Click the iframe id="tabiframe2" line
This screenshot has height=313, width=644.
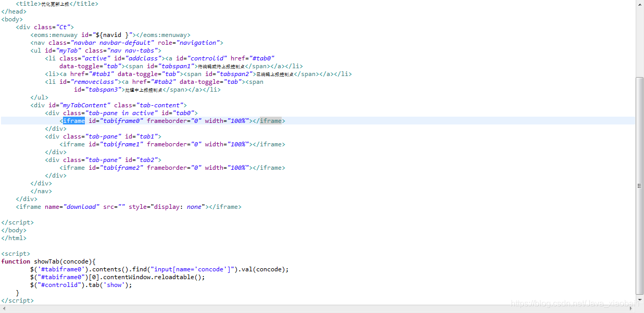(172, 168)
